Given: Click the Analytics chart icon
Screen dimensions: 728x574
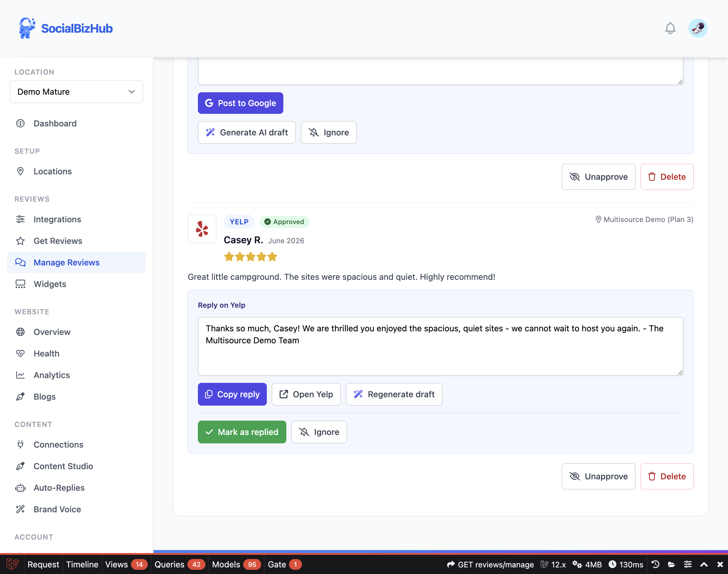Looking at the screenshot, I should [20, 375].
